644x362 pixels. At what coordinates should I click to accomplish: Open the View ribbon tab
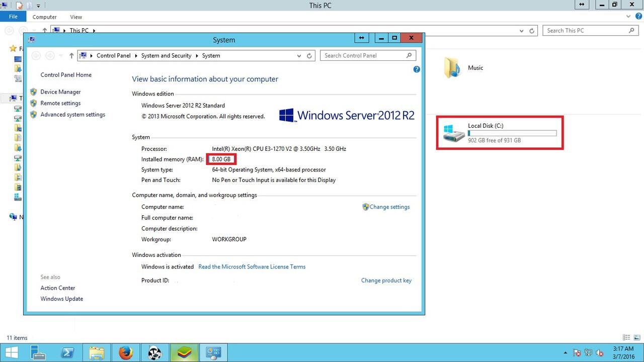[76, 17]
